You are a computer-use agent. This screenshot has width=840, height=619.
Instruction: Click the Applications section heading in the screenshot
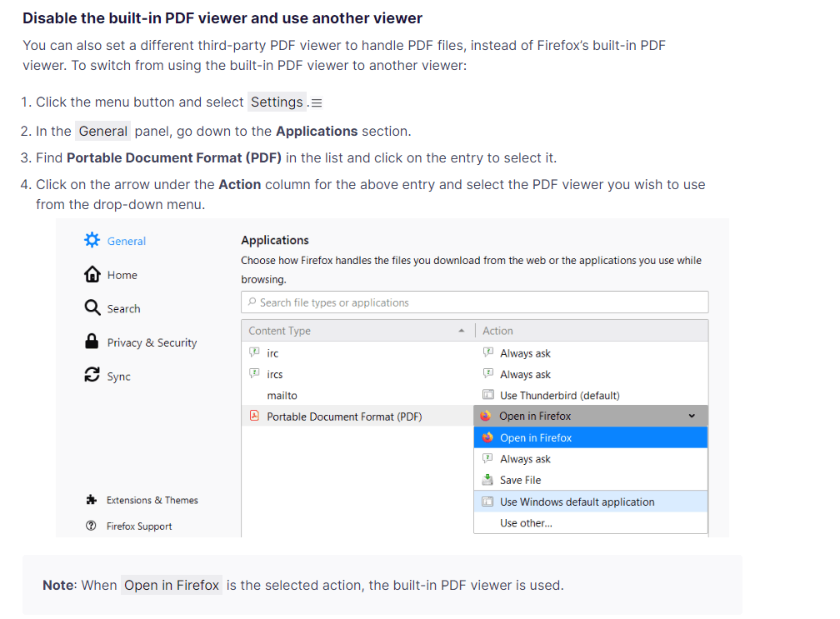click(275, 240)
